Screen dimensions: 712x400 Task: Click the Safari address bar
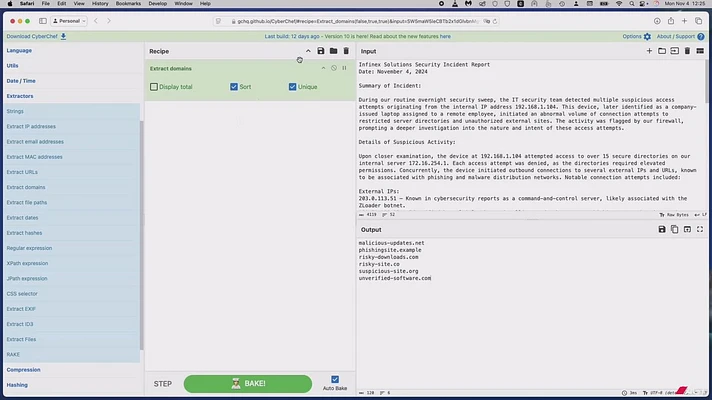356,21
